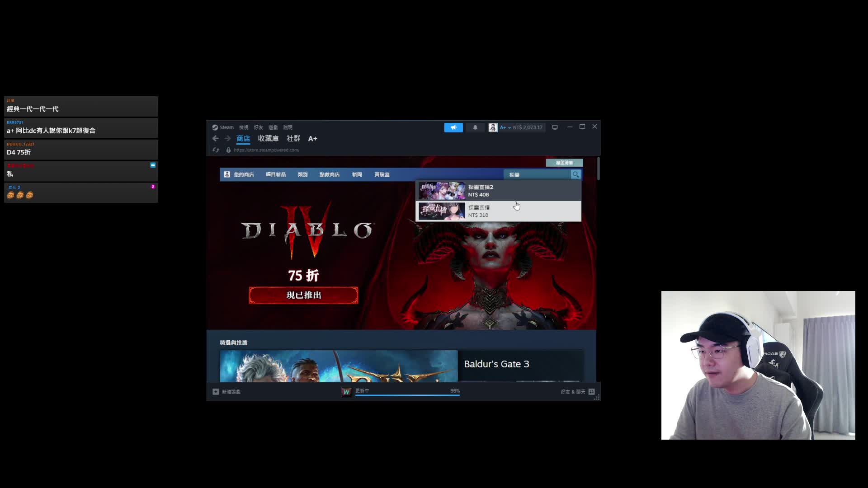The height and width of the screenshot is (488, 868).
Task: Click the friends chat grid icon
Action: click(592, 392)
